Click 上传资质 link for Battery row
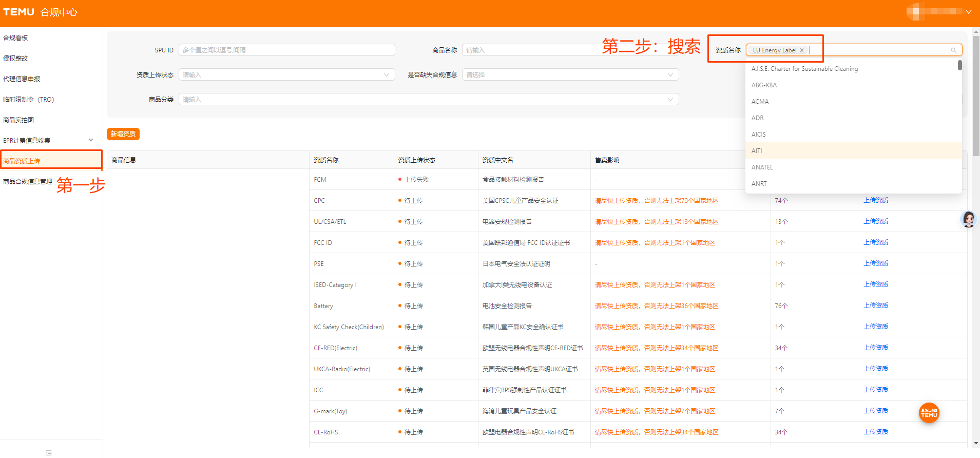This screenshot has height=458, width=980. [x=875, y=306]
